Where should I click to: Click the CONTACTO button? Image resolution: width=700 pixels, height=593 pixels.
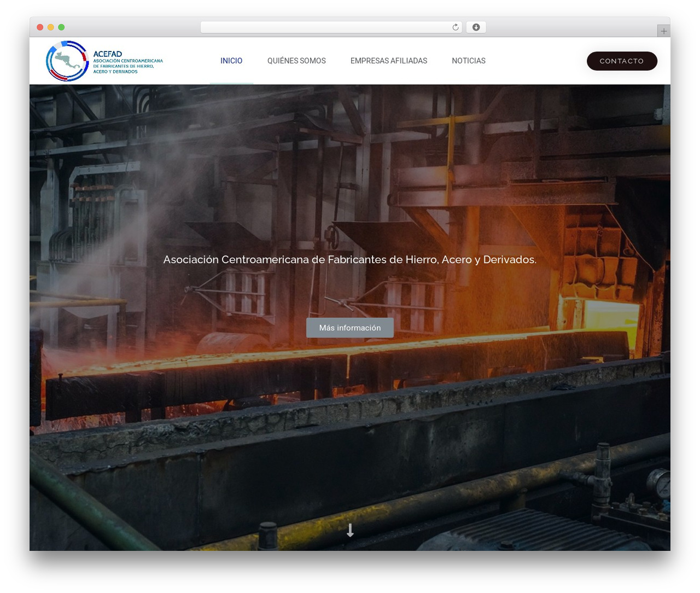point(622,61)
